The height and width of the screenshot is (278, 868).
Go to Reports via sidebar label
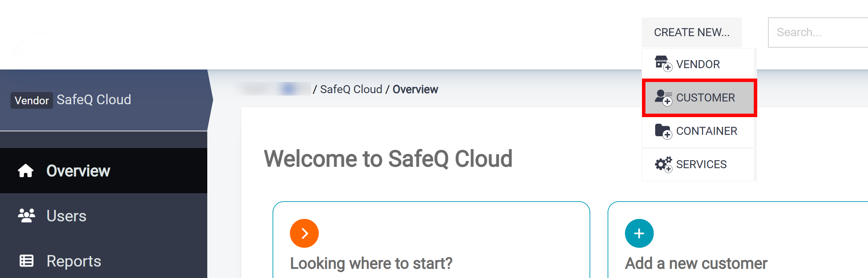click(74, 261)
